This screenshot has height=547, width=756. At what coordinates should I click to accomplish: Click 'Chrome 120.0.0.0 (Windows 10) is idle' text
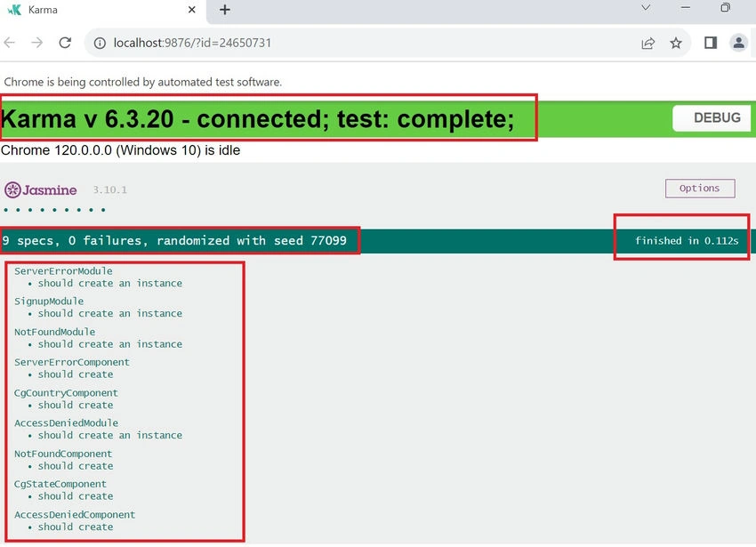[x=121, y=150]
